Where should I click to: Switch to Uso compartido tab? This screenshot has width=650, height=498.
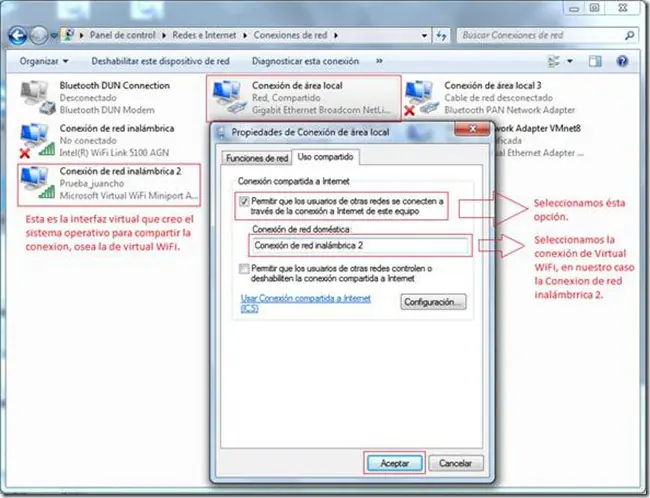point(325,157)
